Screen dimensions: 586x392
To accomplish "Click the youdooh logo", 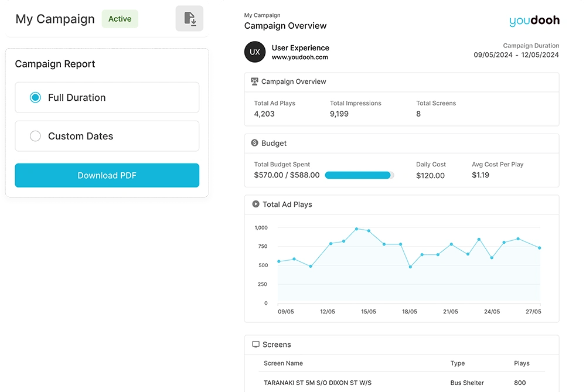I will (x=534, y=21).
